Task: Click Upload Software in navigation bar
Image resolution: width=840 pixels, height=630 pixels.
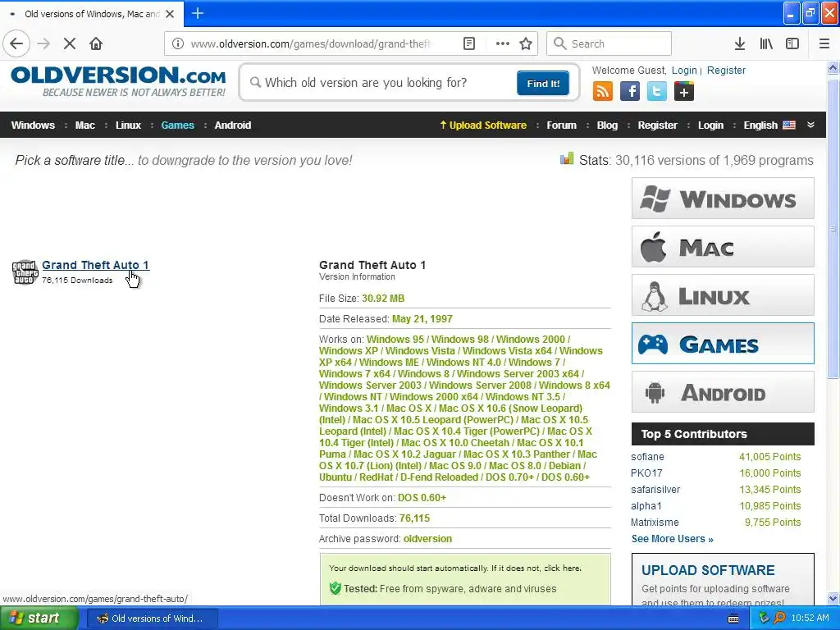Action: point(483,125)
